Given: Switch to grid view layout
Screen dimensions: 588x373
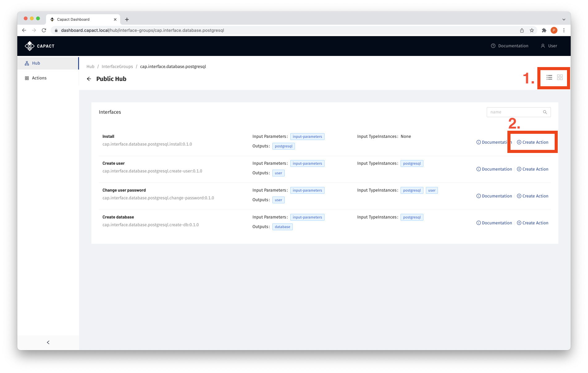Looking at the screenshot, I should (560, 77).
